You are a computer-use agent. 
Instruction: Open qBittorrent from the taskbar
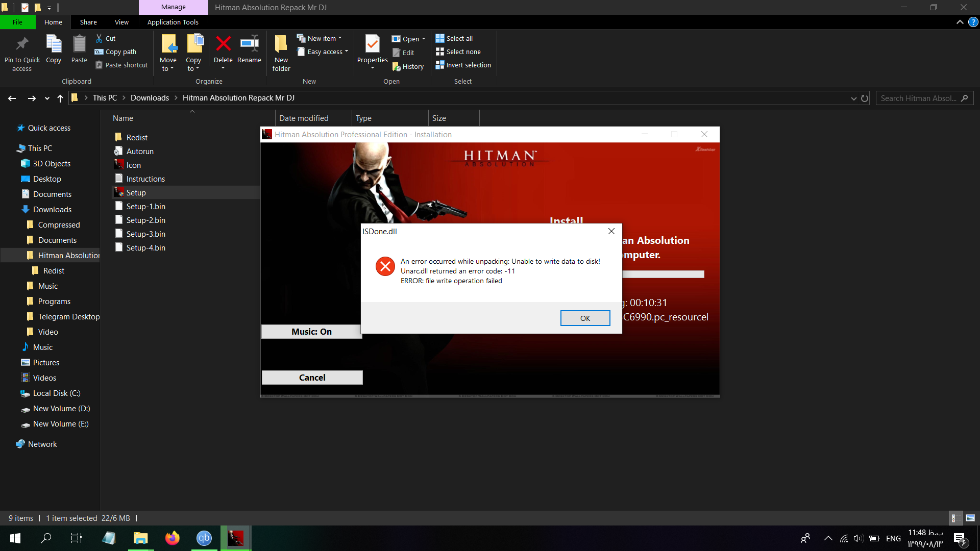[204, 538]
